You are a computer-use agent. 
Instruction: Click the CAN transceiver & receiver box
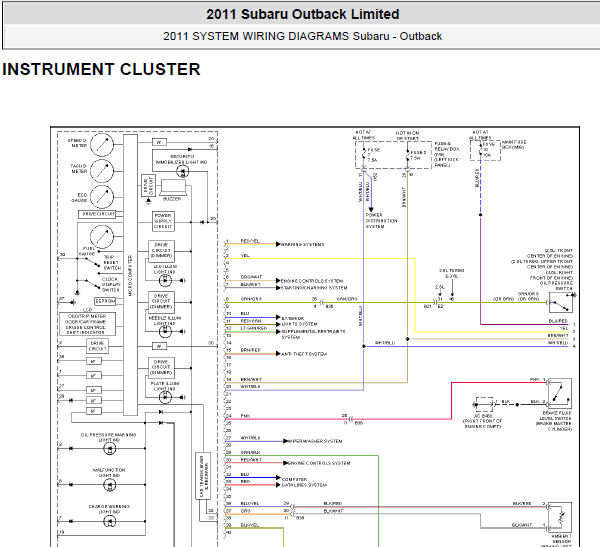click(x=203, y=476)
